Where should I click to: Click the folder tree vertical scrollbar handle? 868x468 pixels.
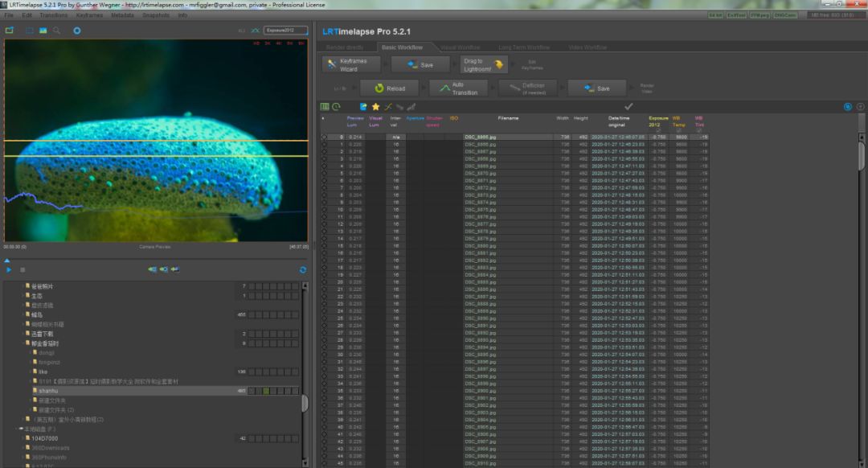pos(305,403)
